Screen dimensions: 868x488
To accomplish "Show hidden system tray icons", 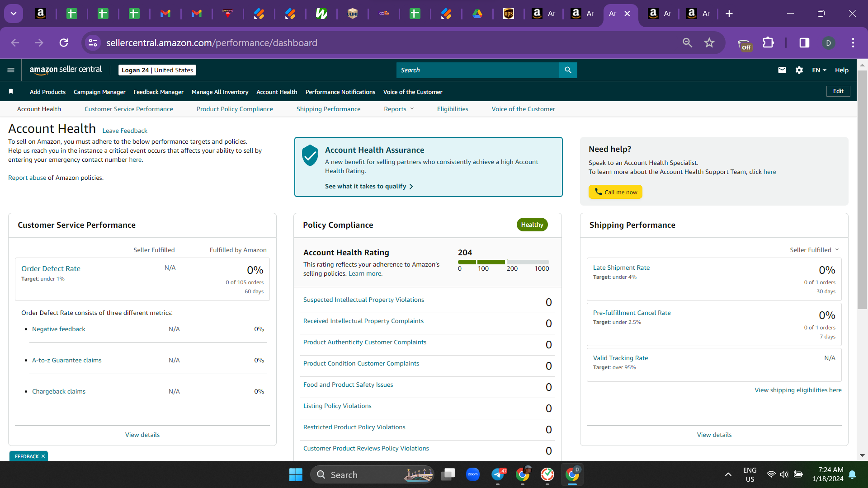I will [728, 474].
